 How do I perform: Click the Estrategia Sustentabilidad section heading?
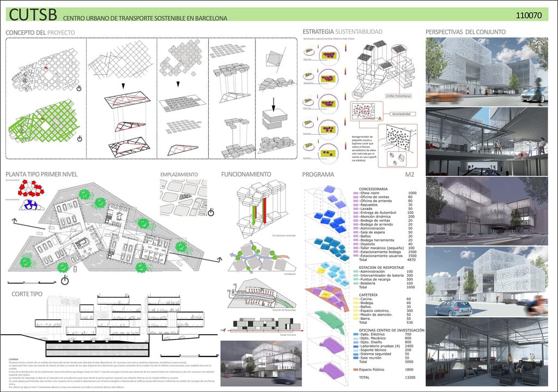tap(342, 31)
